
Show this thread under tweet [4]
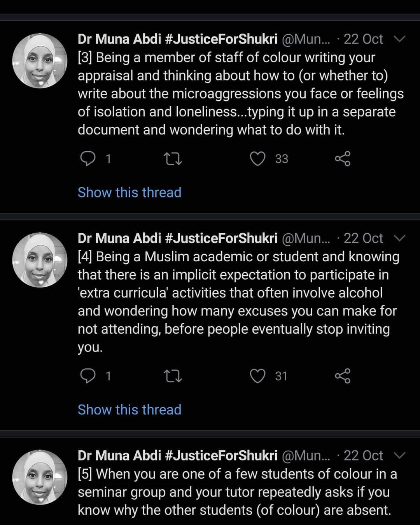click(129, 409)
